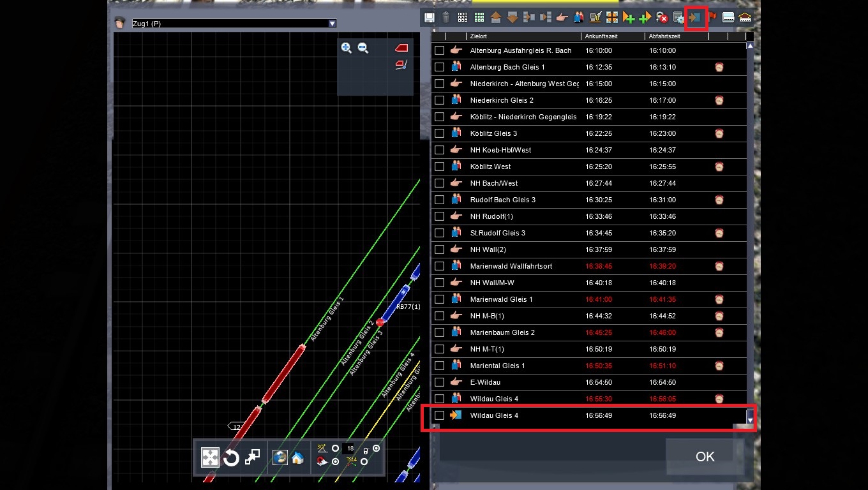Click the trash can delete icon
The width and height of the screenshot is (868, 490).
[x=446, y=18]
